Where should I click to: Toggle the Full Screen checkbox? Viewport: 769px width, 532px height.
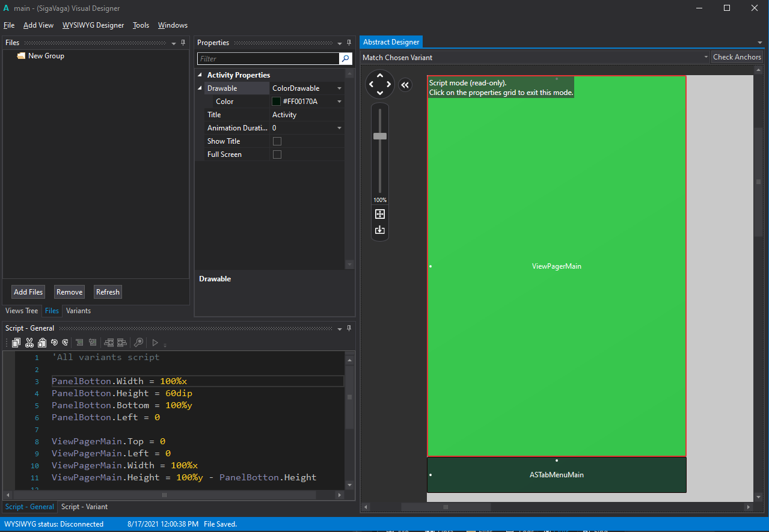pyautogui.click(x=277, y=154)
